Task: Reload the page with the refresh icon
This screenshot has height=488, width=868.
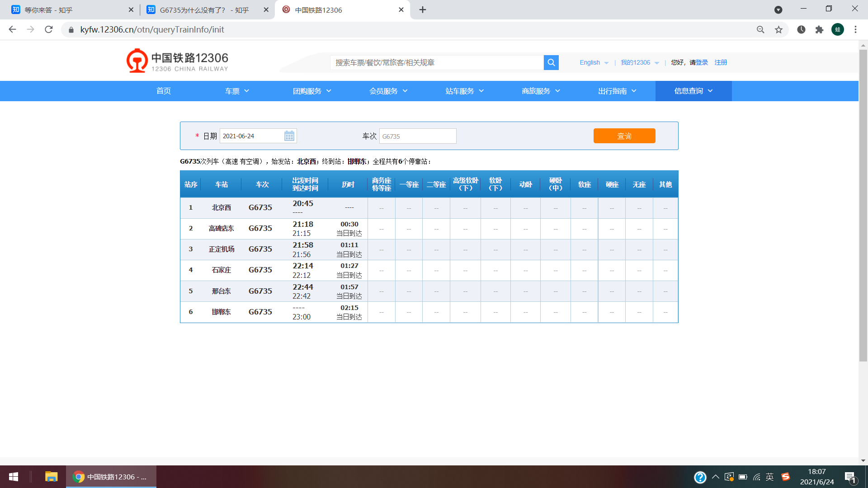Action: click(48, 29)
